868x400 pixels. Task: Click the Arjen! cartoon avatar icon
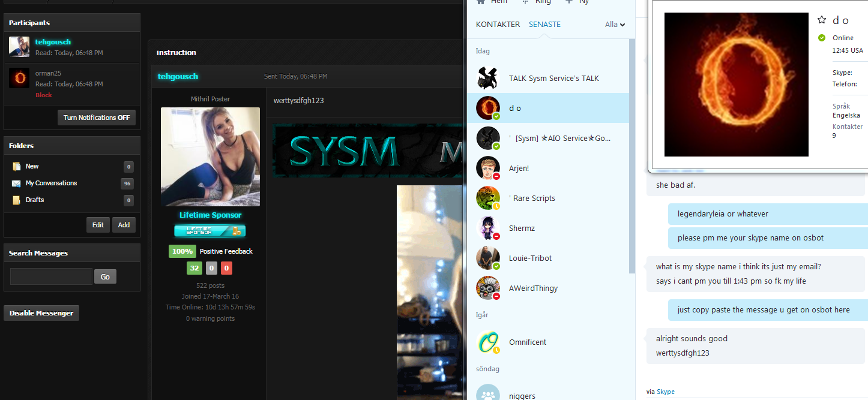click(488, 168)
